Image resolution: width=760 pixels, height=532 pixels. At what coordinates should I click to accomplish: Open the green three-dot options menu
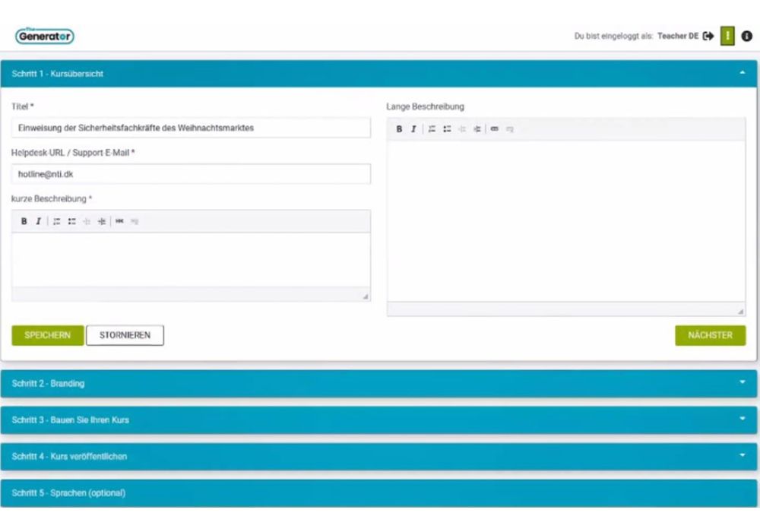click(727, 36)
